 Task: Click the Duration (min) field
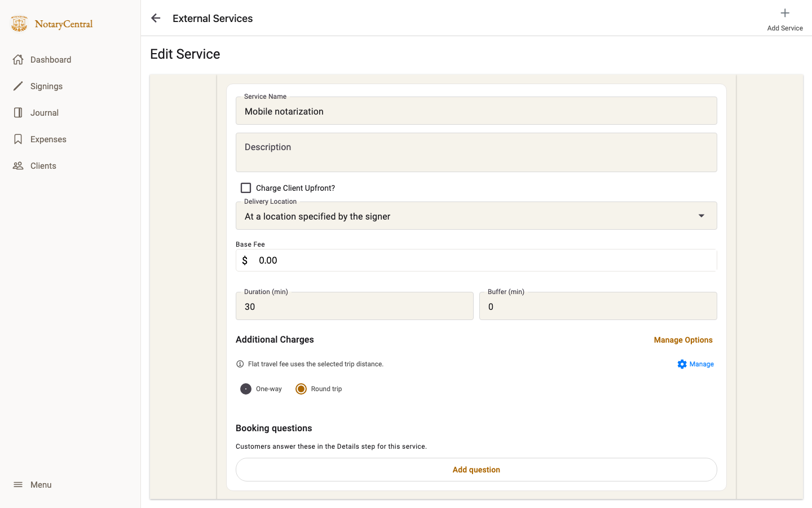pos(355,306)
